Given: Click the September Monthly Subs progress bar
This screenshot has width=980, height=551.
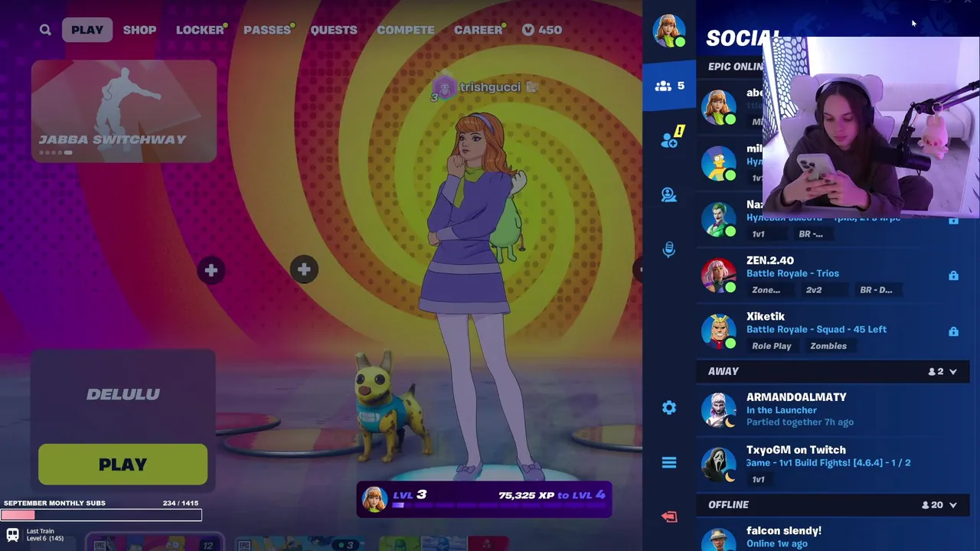Looking at the screenshot, I should pyautogui.click(x=101, y=516).
